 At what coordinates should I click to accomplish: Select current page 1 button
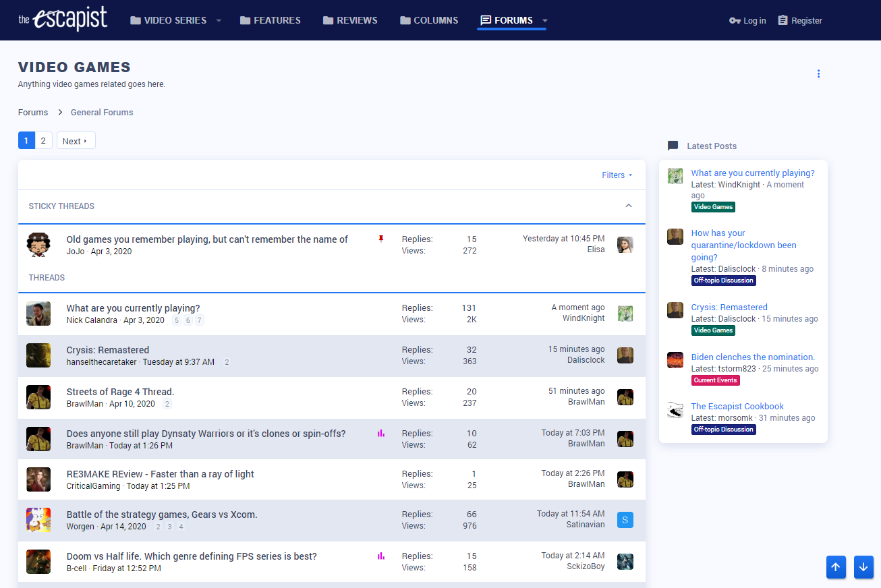(26, 140)
